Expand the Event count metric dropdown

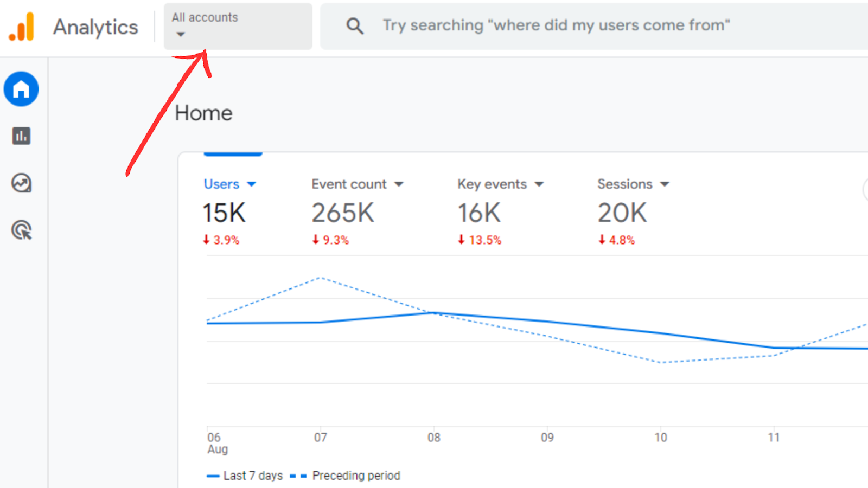click(399, 184)
